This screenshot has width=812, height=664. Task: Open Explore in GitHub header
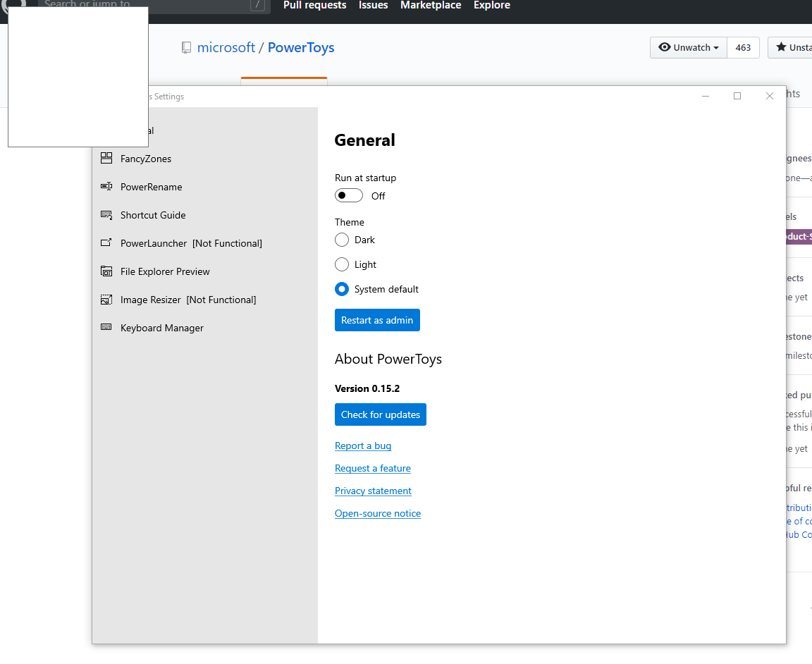[492, 5]
